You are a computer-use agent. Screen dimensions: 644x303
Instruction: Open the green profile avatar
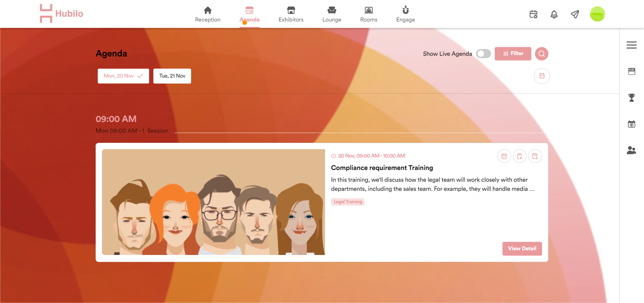pyautogui.click(x=597, y=14)
